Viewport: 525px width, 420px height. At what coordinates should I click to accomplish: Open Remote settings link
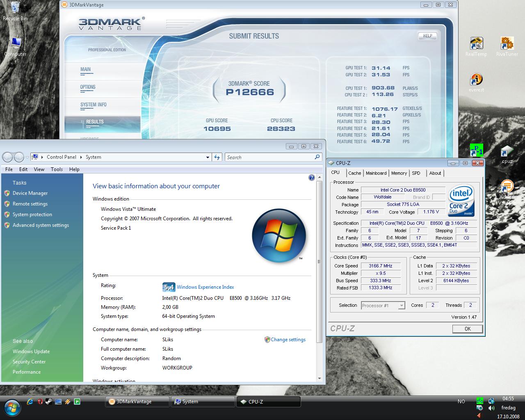click(30, 204)
